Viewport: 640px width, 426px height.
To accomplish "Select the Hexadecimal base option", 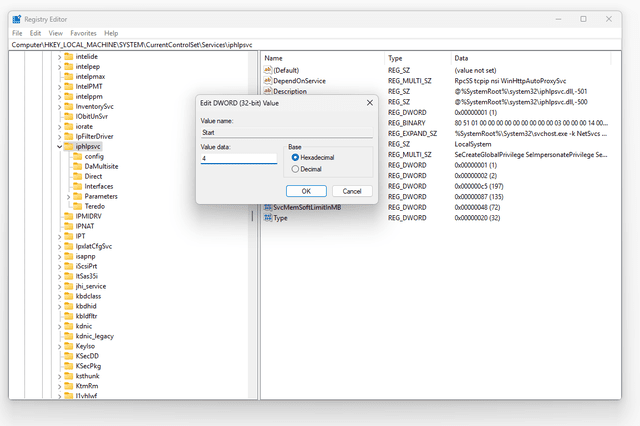I will click(295, 158).
